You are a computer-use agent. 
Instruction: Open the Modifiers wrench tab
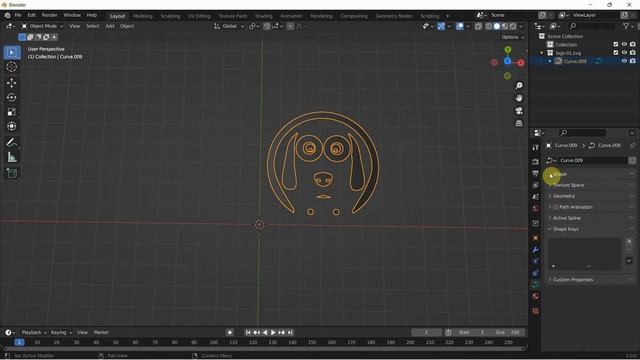536,249
